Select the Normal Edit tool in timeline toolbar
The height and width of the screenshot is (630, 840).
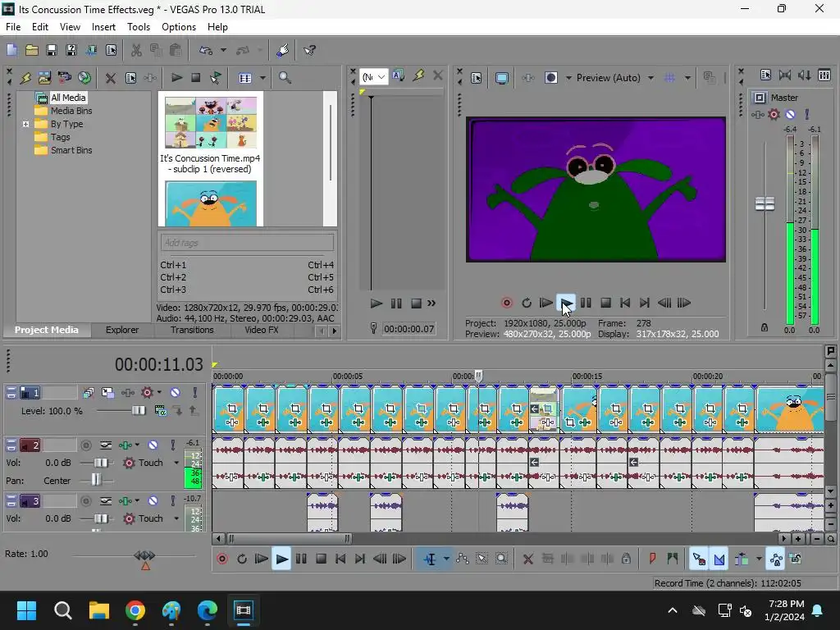pyautogui.click(x=430, y=559)
